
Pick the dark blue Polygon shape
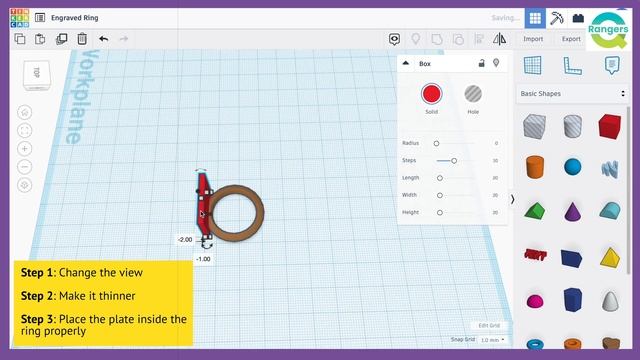573,300
